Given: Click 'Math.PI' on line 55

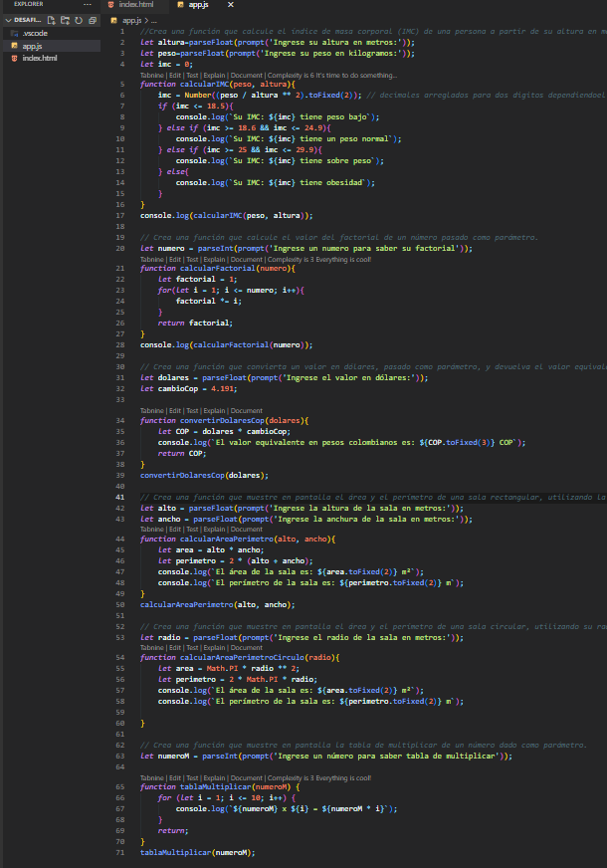Looking at the screenshot, I should click(x=222, y=668).
